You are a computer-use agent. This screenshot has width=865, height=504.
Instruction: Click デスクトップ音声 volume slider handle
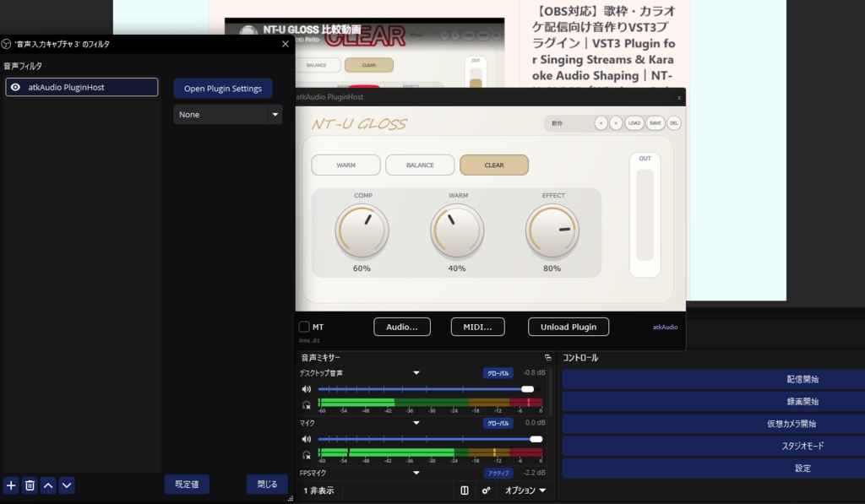527,388
